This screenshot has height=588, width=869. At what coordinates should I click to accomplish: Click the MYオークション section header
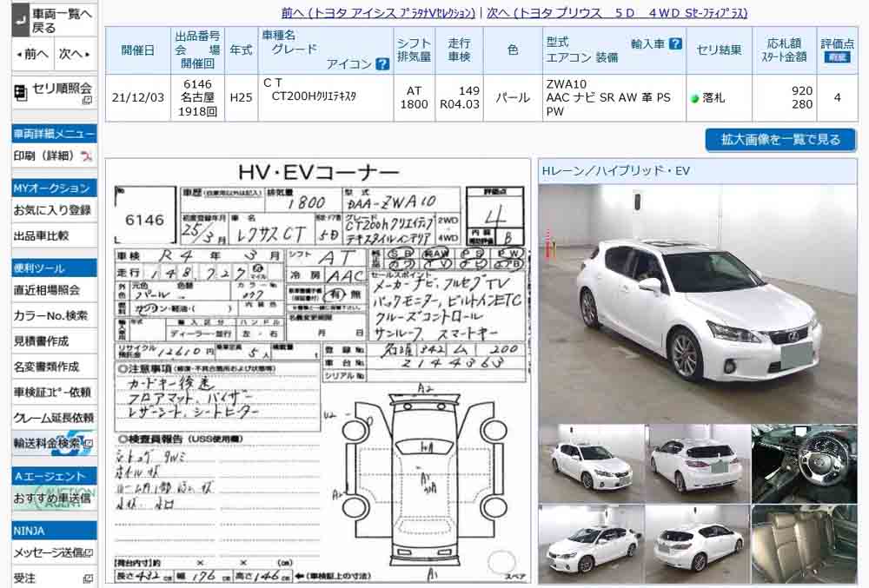tap(54, 188)
